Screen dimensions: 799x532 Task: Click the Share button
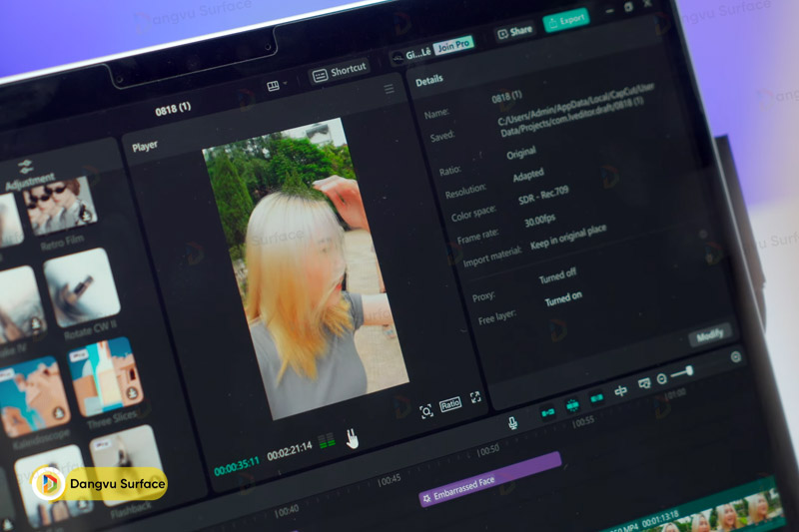[514, 32]
